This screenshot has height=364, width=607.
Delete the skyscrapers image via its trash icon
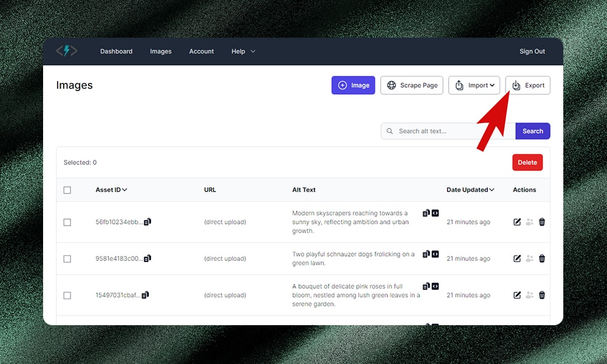[x=542, y=222]
